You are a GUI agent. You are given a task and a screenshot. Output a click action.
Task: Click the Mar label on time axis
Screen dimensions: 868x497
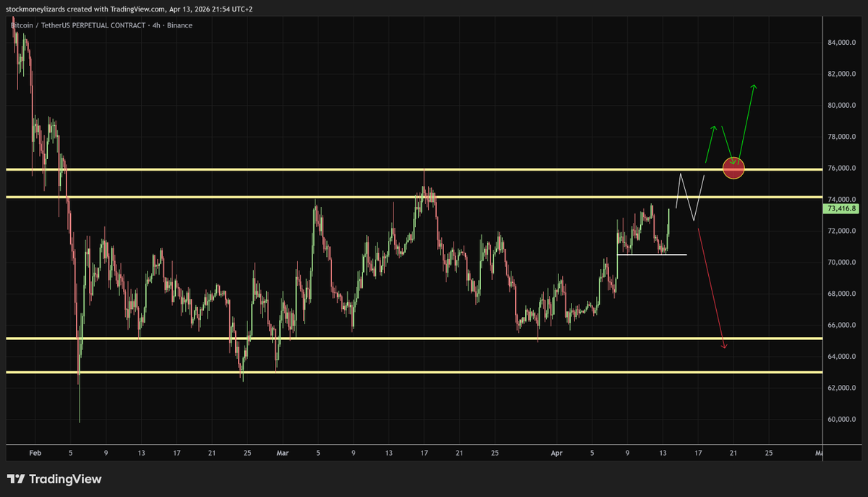tap(282, 454)
